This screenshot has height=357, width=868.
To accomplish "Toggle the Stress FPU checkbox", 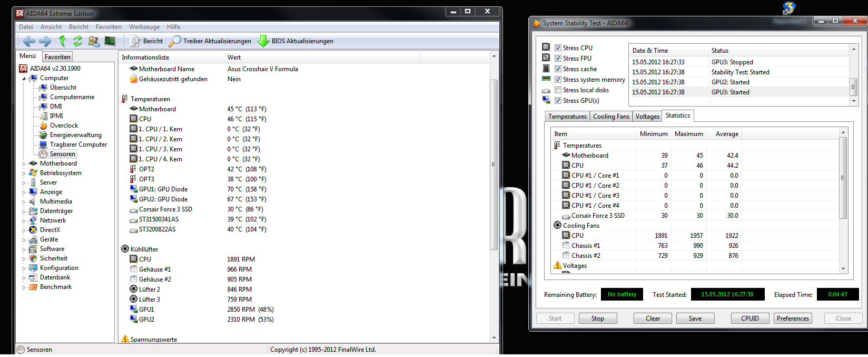I will [558, 59].
